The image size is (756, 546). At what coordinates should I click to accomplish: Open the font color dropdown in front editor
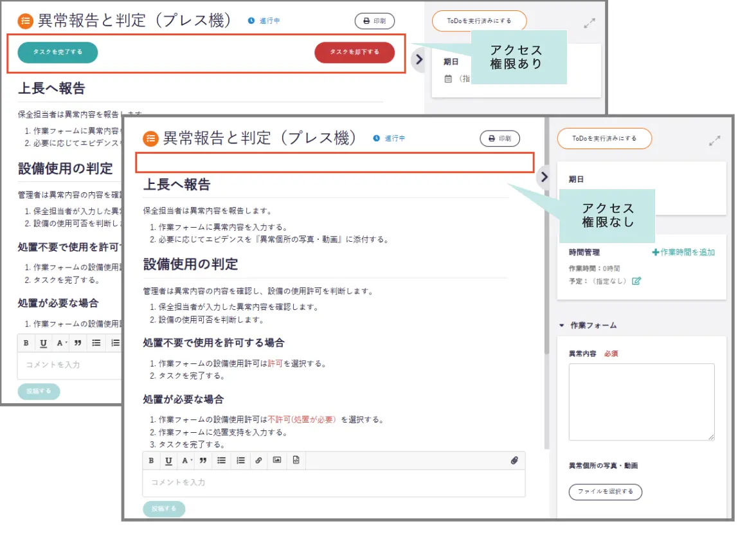pyautogui.click(x=186, y=460)
